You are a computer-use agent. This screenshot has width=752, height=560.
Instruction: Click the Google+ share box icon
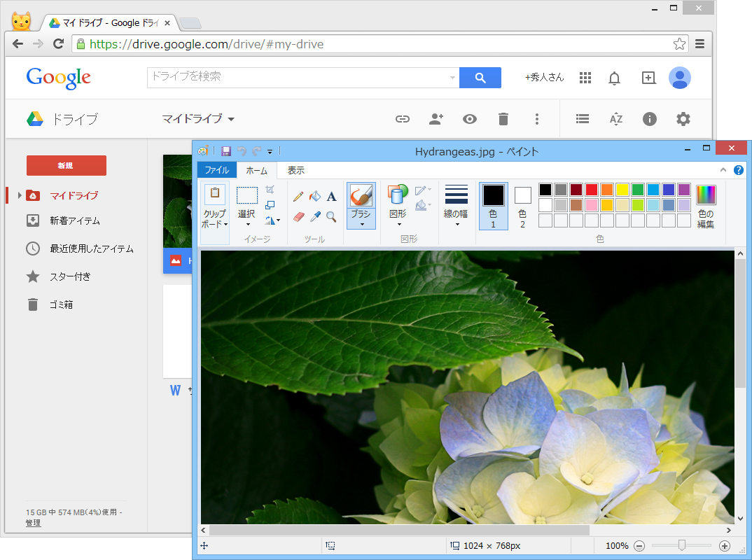[x=648, y=78]
